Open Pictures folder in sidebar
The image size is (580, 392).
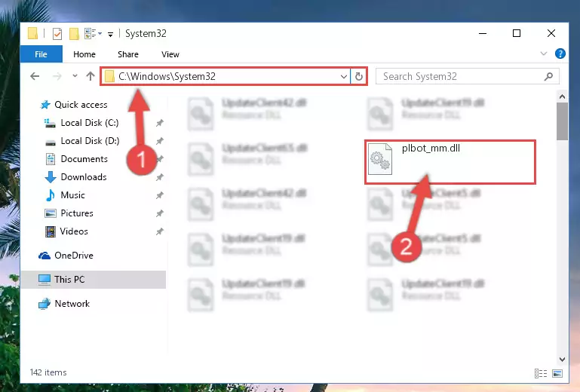[x=77, y=213]
